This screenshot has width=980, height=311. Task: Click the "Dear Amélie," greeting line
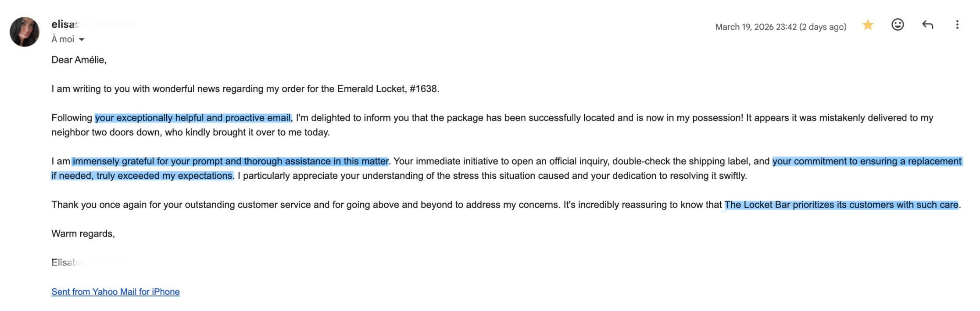click(79, 60)
